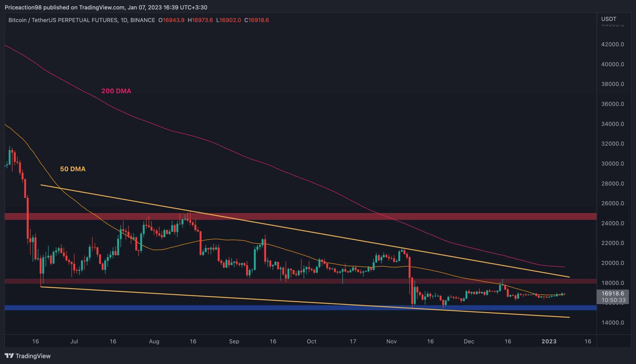Click the Sep date axis label
Viewport: 636px width, 364px height.
(234, 341)
